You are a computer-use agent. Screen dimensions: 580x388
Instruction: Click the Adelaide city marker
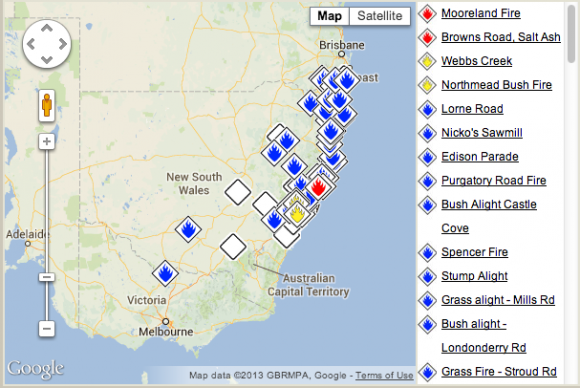(28, 244)
